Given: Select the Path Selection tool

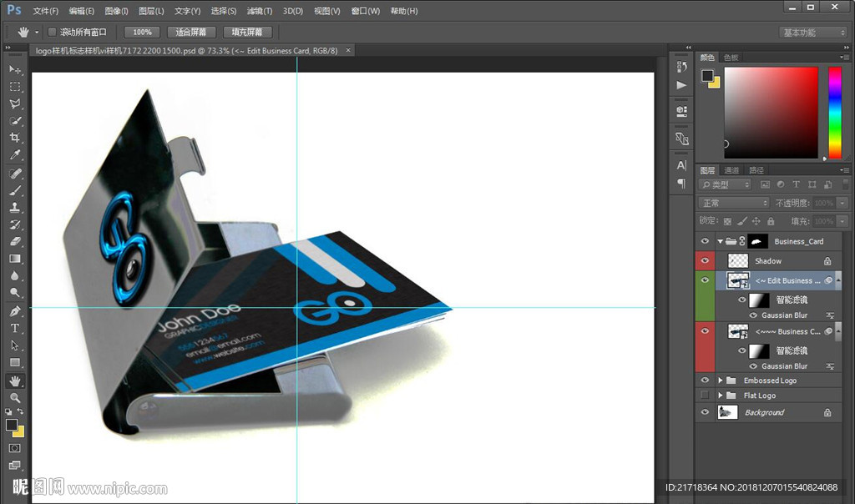Looking at the screenshot, I should pyautogui.click(x=15, y=345).
